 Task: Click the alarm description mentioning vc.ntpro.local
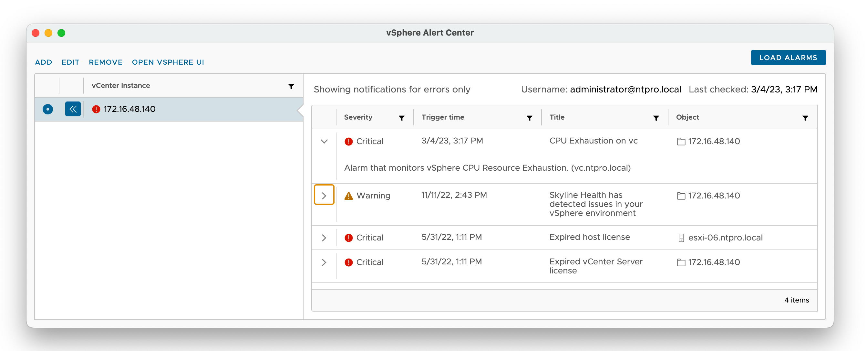(x=487, y=167)
